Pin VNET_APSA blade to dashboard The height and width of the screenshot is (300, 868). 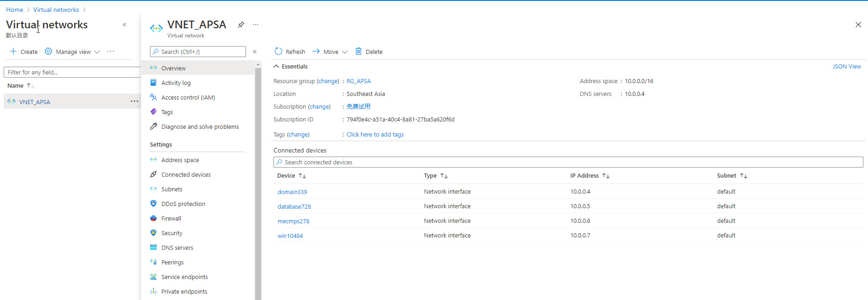point(241,25)
